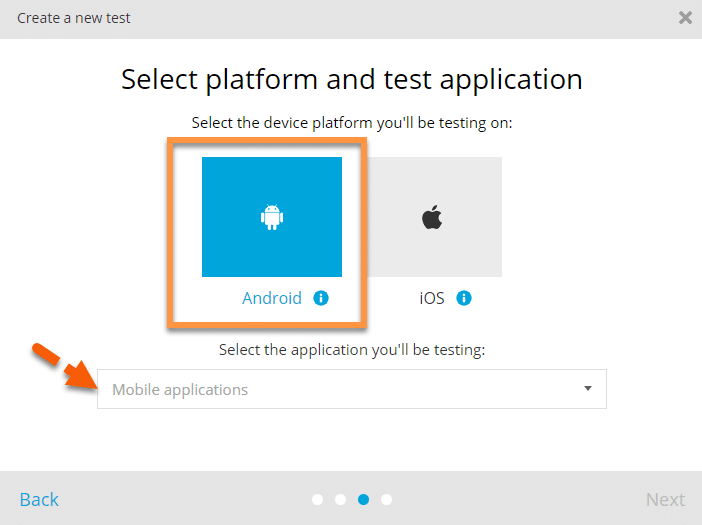
Task: Click 'Select the application you'll be testing' text
Action: 352,350
